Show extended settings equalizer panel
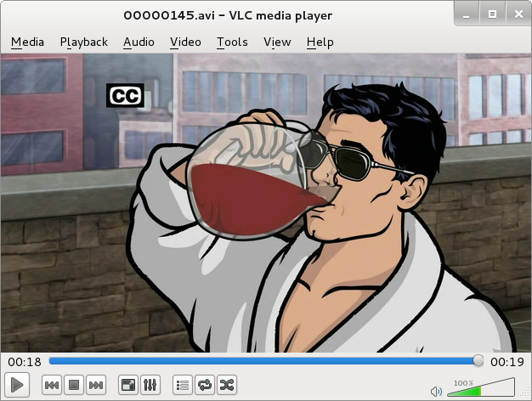The width and height of the screenshot is (532, 401). coord(150,385)
